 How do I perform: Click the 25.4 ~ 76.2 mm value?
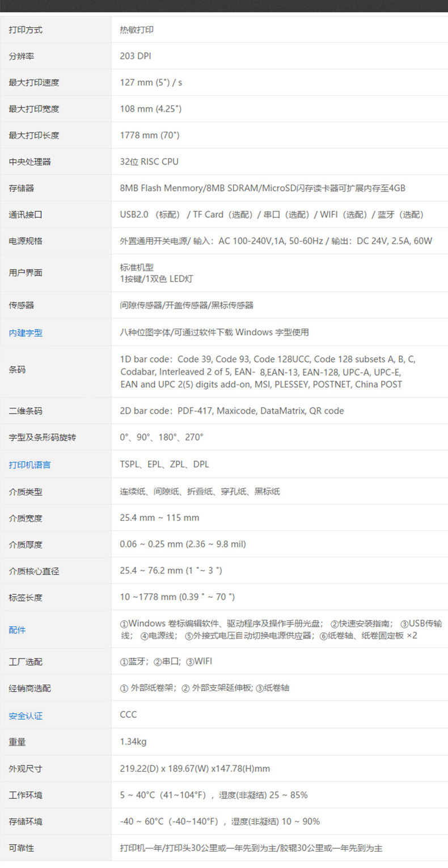pos(171,571)
